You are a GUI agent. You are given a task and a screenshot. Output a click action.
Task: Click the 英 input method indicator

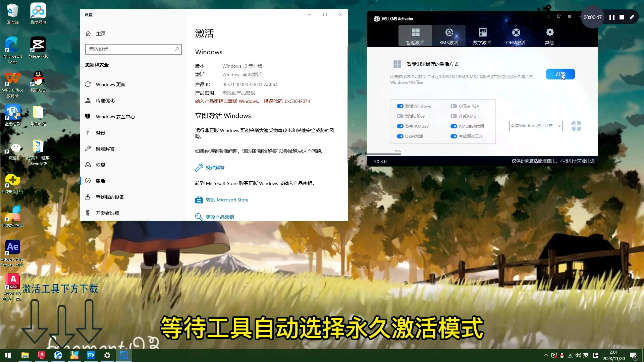586,355
